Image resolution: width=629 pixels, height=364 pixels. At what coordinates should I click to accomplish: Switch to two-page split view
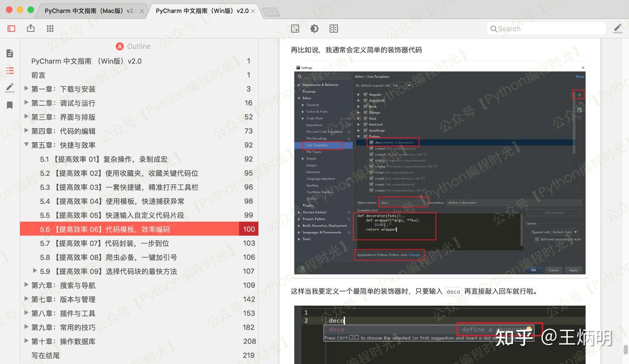pos(333,28)
